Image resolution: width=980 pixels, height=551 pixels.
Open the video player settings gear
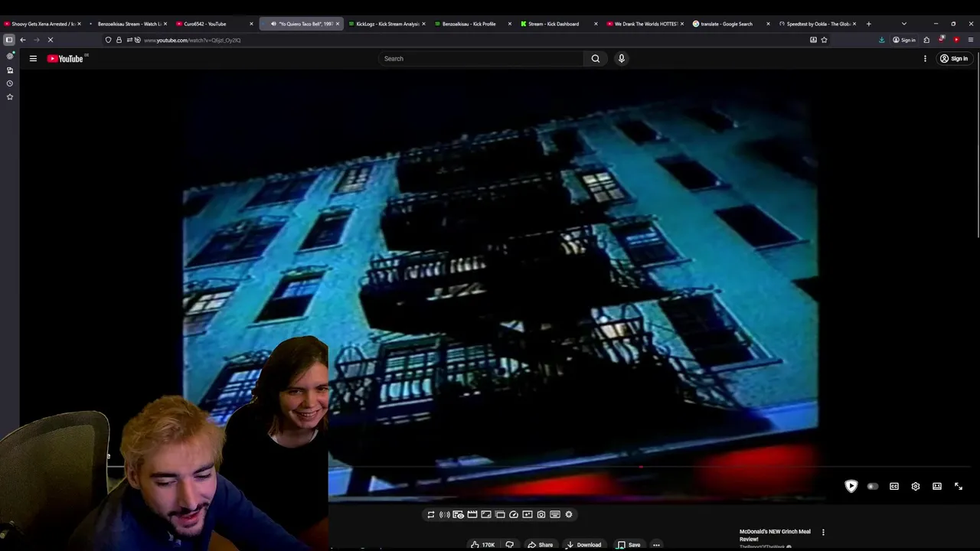[916, 487]
